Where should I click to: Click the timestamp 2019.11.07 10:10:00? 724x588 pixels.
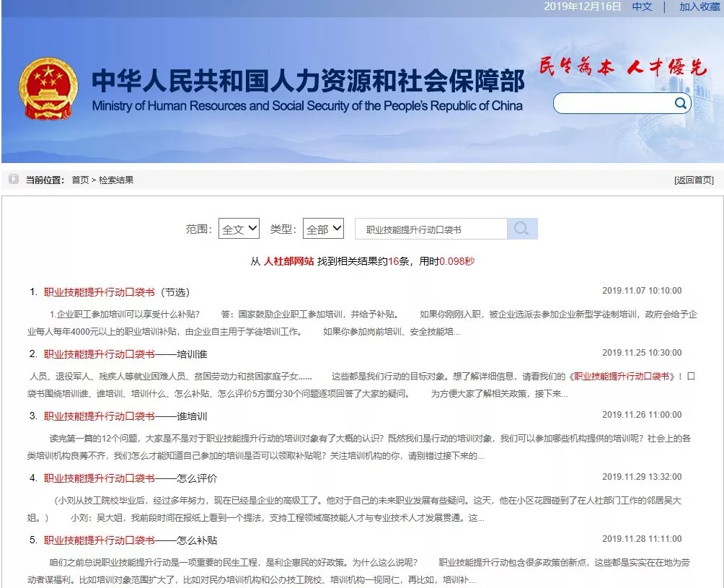tap(642, 291)
